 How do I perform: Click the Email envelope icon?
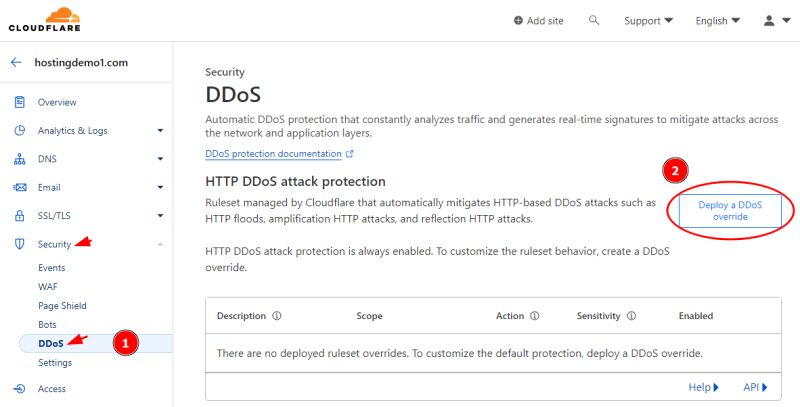19,187
